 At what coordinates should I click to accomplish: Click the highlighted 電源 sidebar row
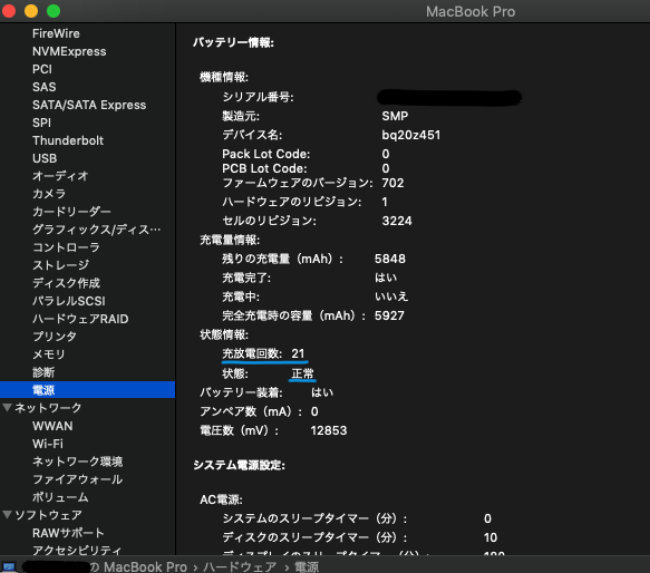87,390
